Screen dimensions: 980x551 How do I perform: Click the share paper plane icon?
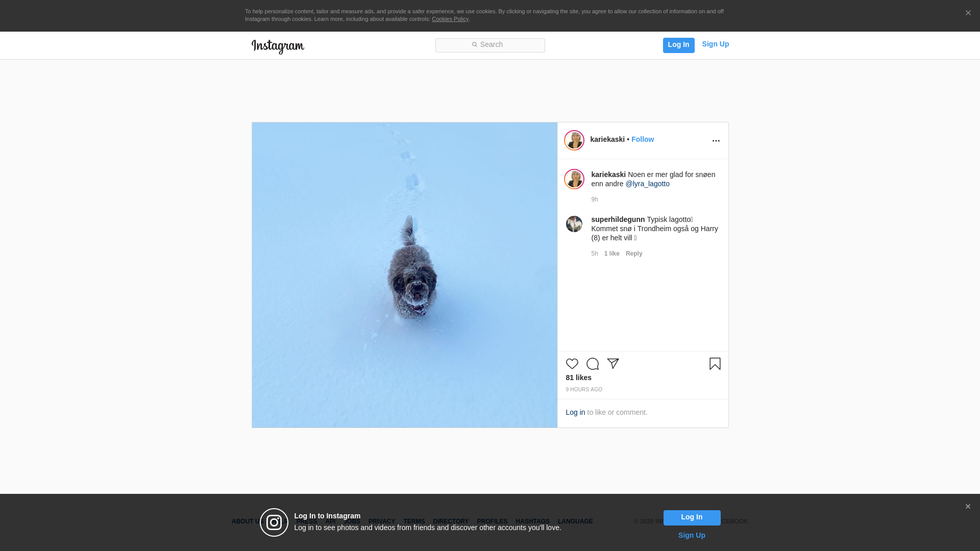click(612, 364)
